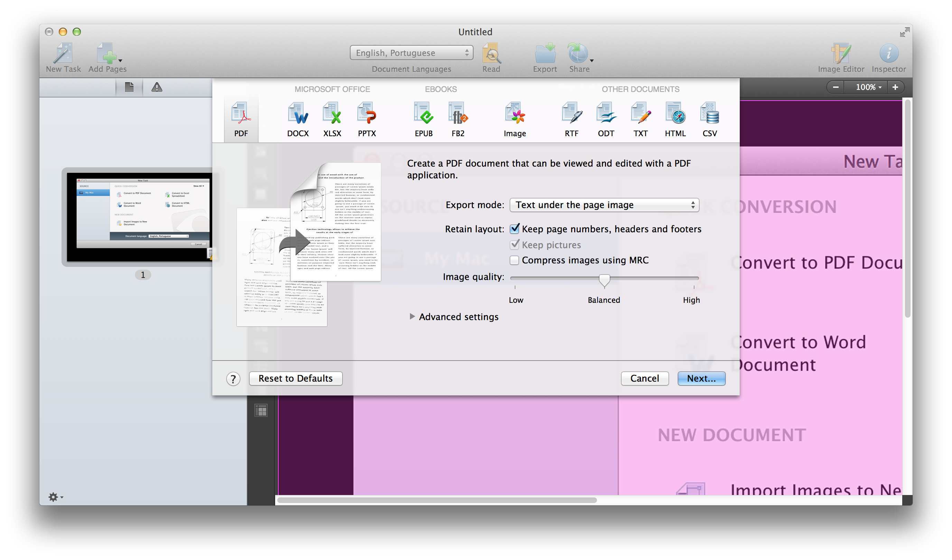Screen dimensions: 952x560
Task: Choose the EPUB ebook format
Action: (x=423, y=119)
